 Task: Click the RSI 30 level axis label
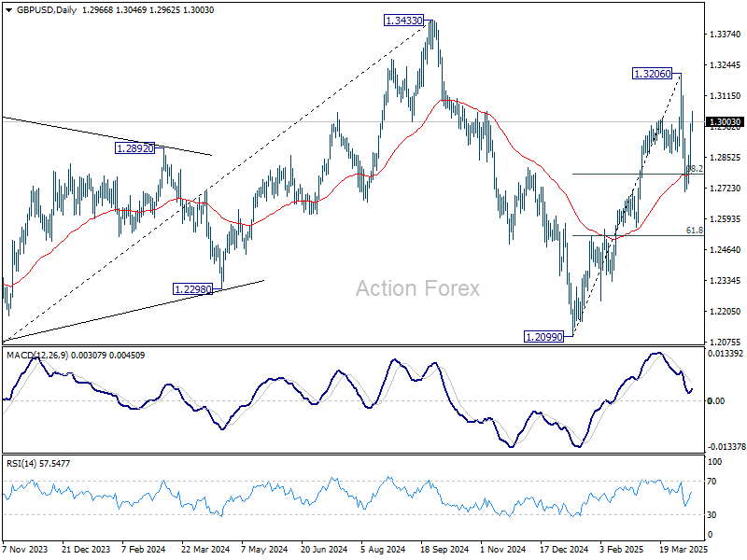pos(712,515)
